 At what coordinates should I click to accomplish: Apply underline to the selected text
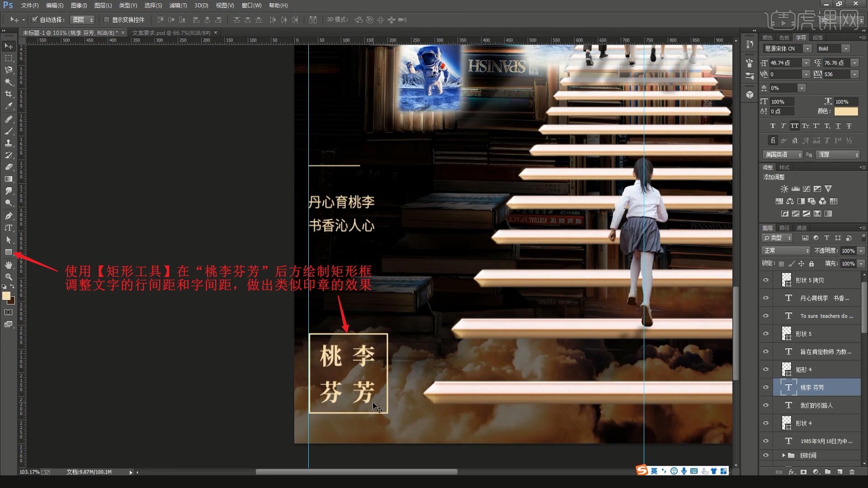point(838,126)
